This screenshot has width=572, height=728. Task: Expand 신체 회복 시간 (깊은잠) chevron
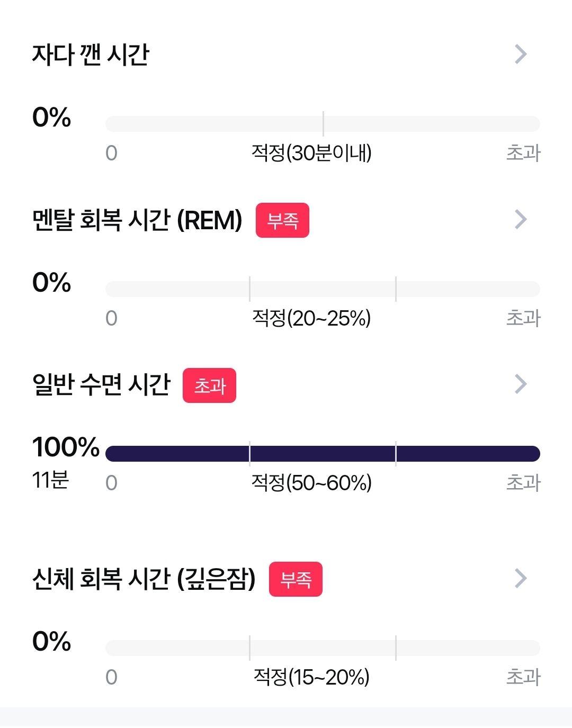(x=521, y=578)
